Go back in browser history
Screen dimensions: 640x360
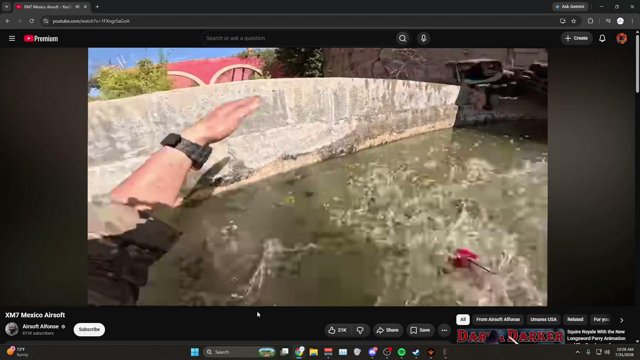click(8, 21)
